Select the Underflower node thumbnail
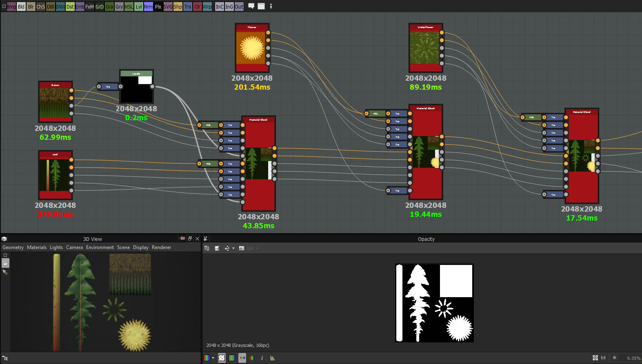The image size is (642, 364). (x=426, y=48)
